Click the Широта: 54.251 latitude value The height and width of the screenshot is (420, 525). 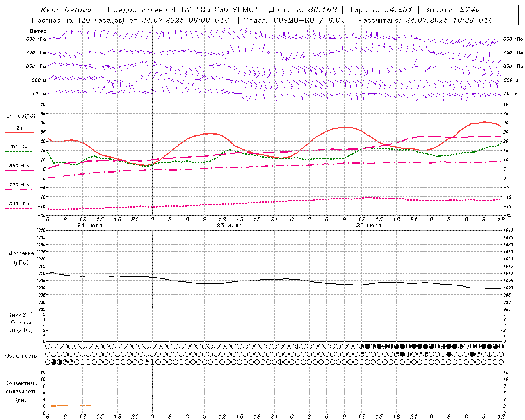click(380, 10)
